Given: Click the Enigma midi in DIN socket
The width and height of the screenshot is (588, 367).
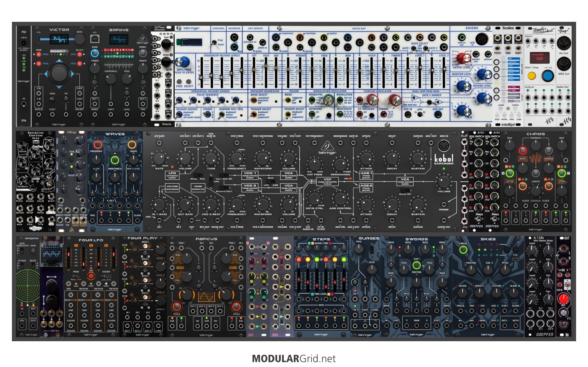Looking at the screenshot, I should point(481,39).
